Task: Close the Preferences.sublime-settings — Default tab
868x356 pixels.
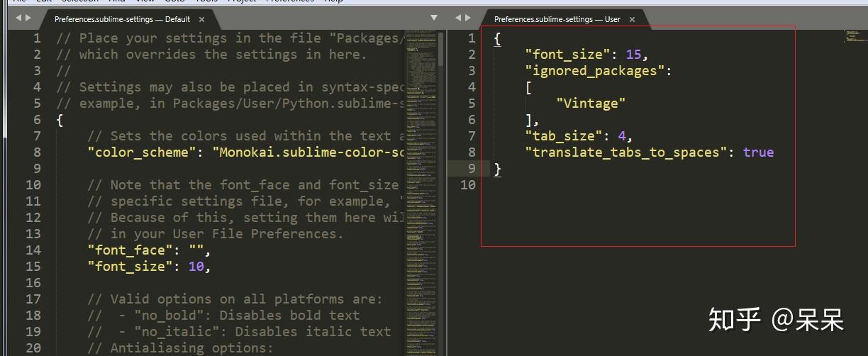Action: coord(201,20)
